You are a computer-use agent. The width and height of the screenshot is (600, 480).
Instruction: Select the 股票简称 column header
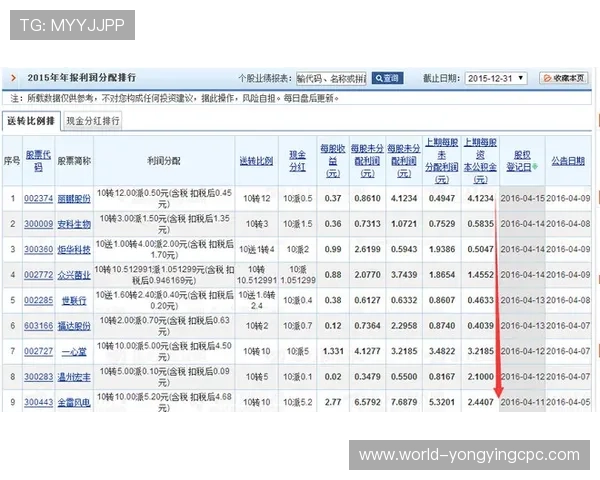click(74, 161)
